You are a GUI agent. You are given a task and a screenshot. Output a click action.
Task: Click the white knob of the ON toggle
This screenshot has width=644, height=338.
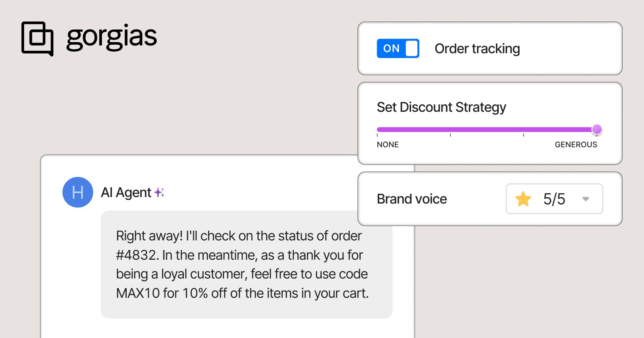click(x=412, y=48)
